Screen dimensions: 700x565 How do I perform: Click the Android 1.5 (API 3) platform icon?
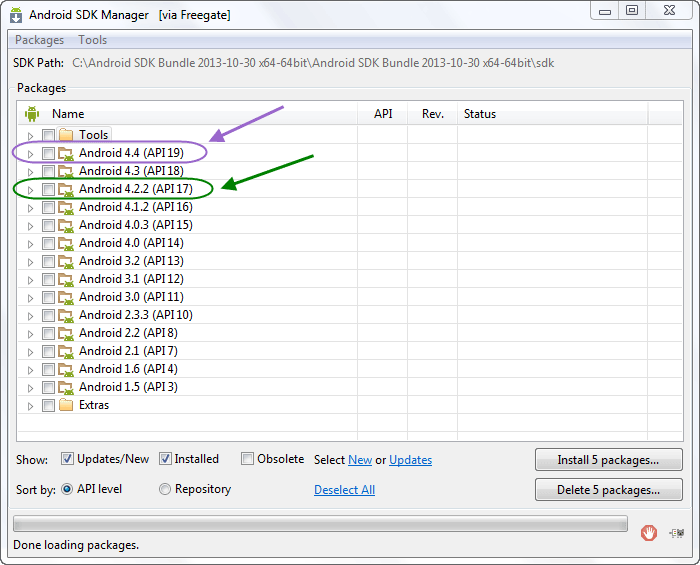66,387
